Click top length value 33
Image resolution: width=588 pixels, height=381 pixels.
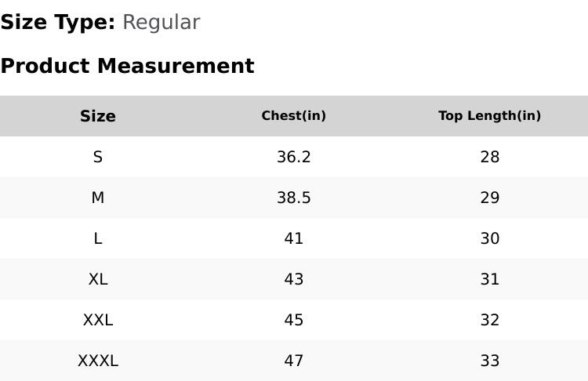(490, 361)
